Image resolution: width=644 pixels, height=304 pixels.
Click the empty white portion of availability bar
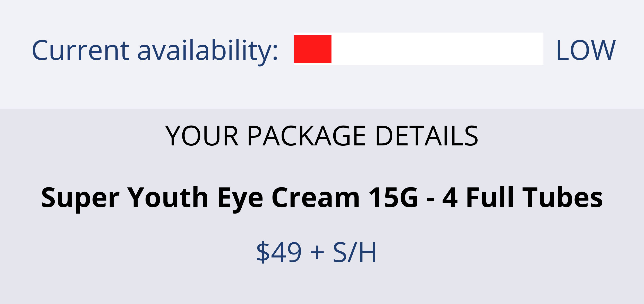437,49
